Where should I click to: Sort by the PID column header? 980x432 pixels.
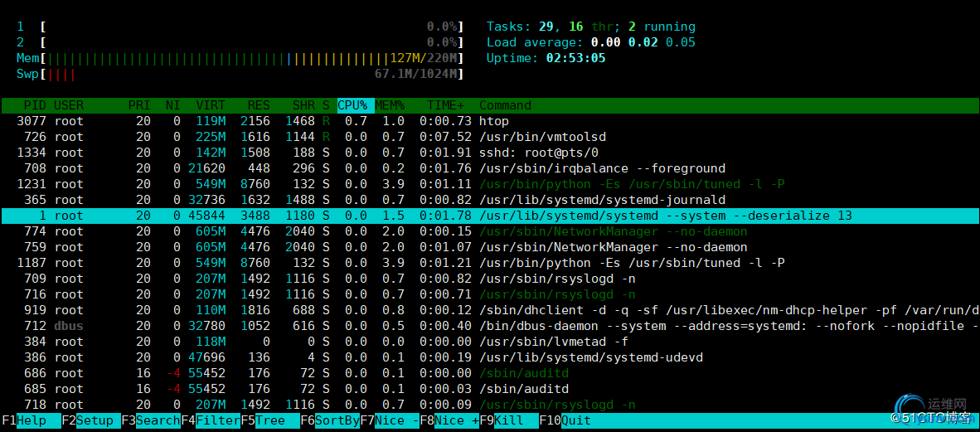35,105
